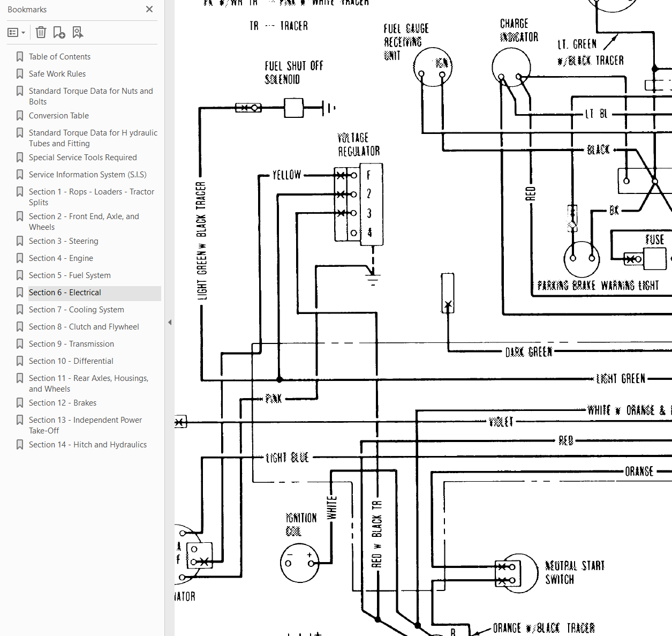Click the bookmark icon beside Section 9 - Transmission
The width and height of the screenshot is (672, 636).
(x=20, y=344)
